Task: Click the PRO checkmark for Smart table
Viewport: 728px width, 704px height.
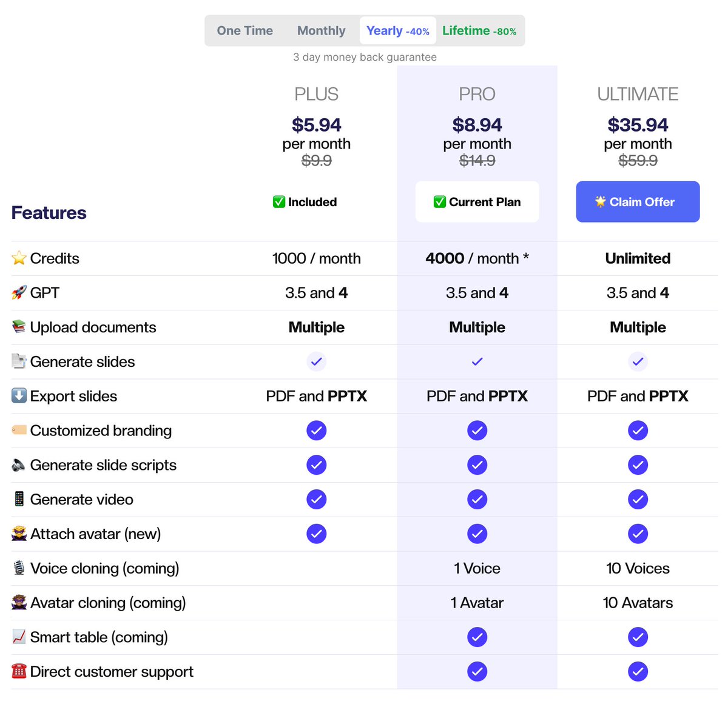Action: pyautogui.click(x=477, y=637)
